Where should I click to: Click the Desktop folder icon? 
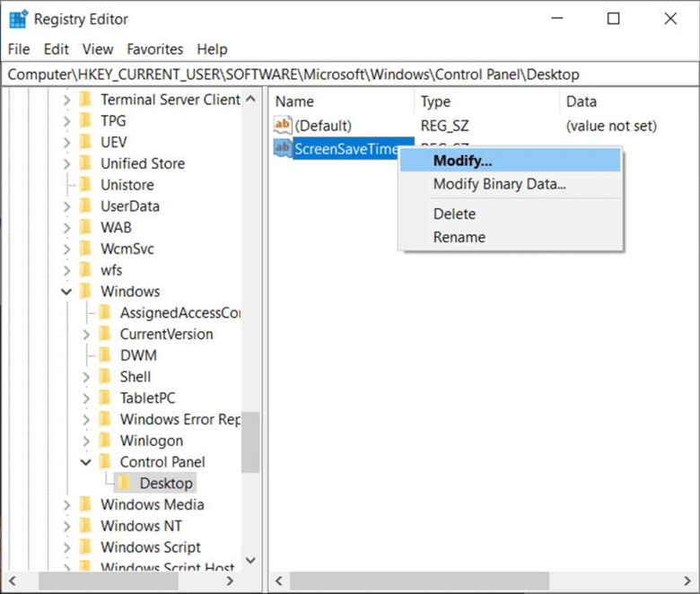click(125, 483)
